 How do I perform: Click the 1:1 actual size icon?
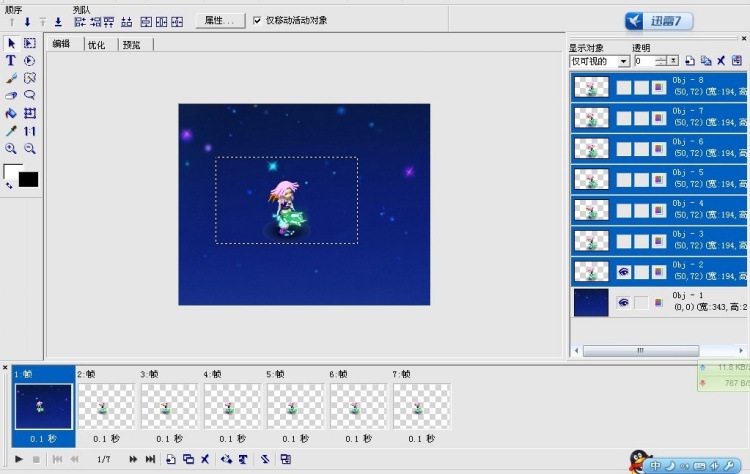[x=30, y=131]
